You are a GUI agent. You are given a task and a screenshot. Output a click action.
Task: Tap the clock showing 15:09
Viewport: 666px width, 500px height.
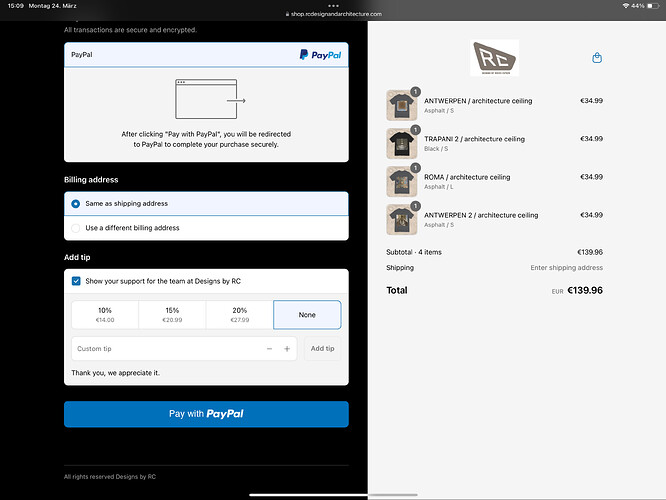(x=15, y=6)
